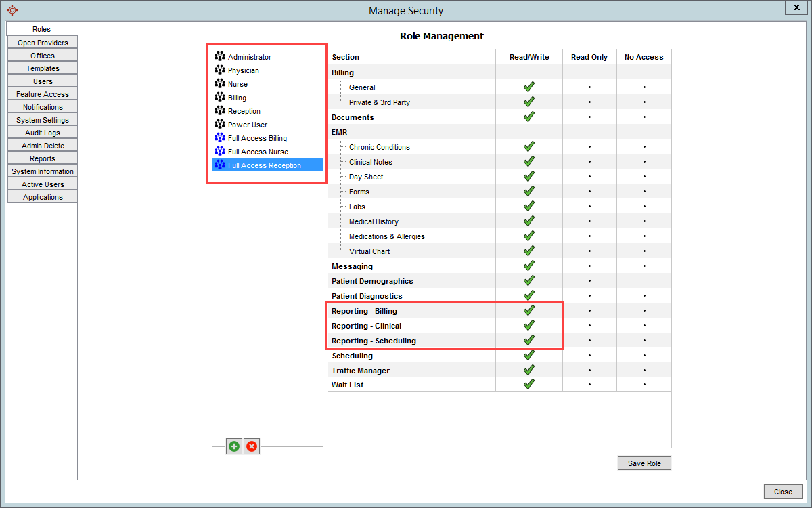Click the Nurse role icon
Viewport: 812px width, 508px height.
point(219,83)
